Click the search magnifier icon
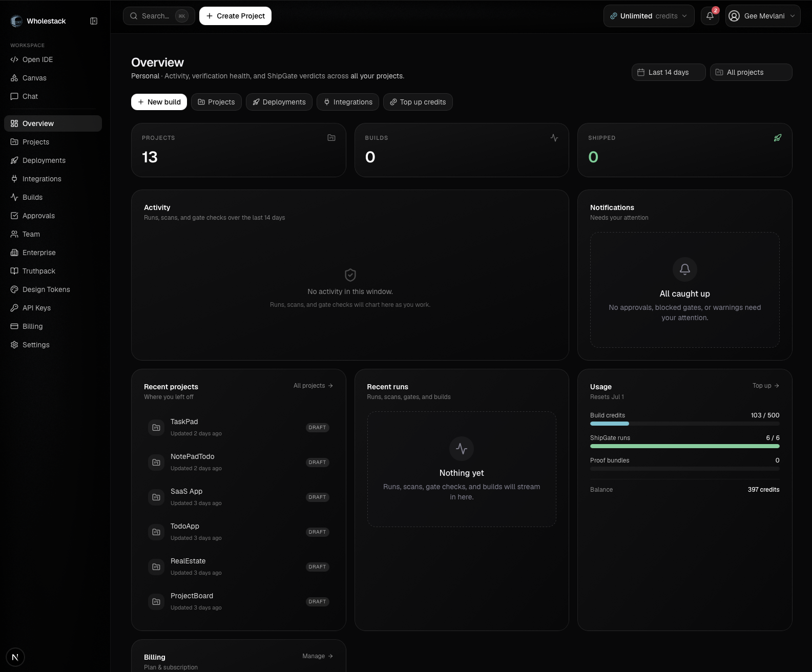 pos(134,16)
